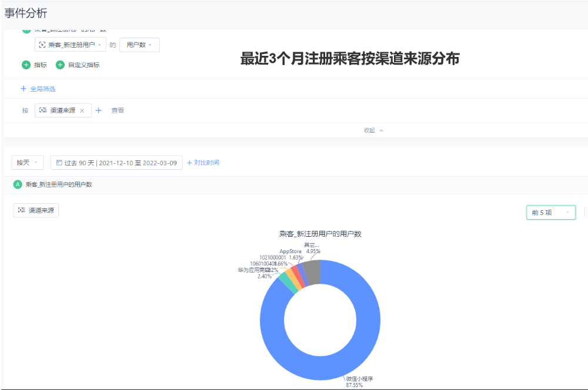The height and width of the screenshot is (390, 588).
Task: Click the green plus icon beside 指标
Action: (x=26, y=65)
